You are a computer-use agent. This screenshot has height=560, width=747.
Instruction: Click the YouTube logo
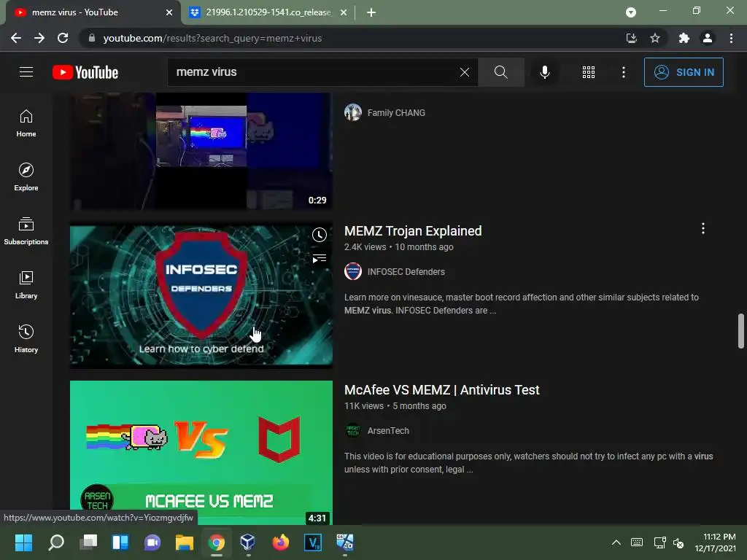85,72
